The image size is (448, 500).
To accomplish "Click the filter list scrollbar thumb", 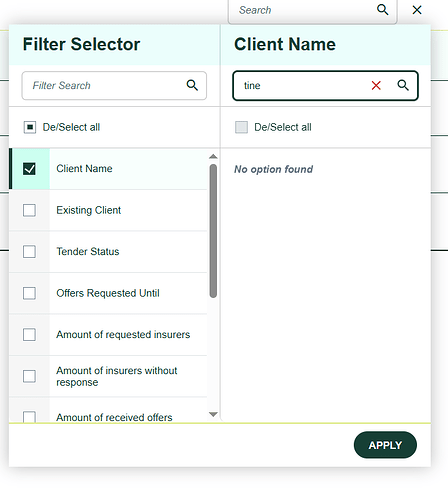I will [x=213, y=231].
